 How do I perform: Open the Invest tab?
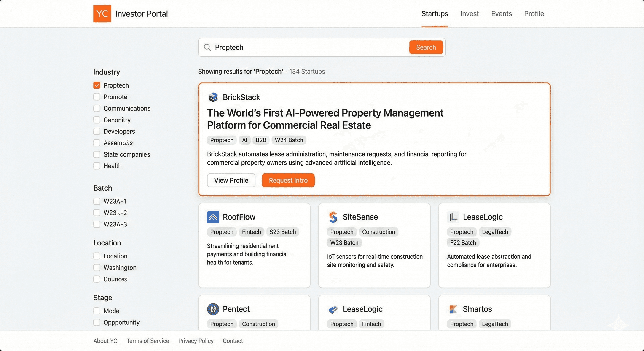point(469,14)
